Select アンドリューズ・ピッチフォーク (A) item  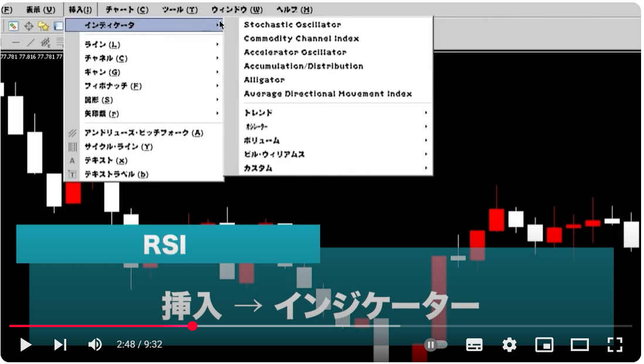144,133
